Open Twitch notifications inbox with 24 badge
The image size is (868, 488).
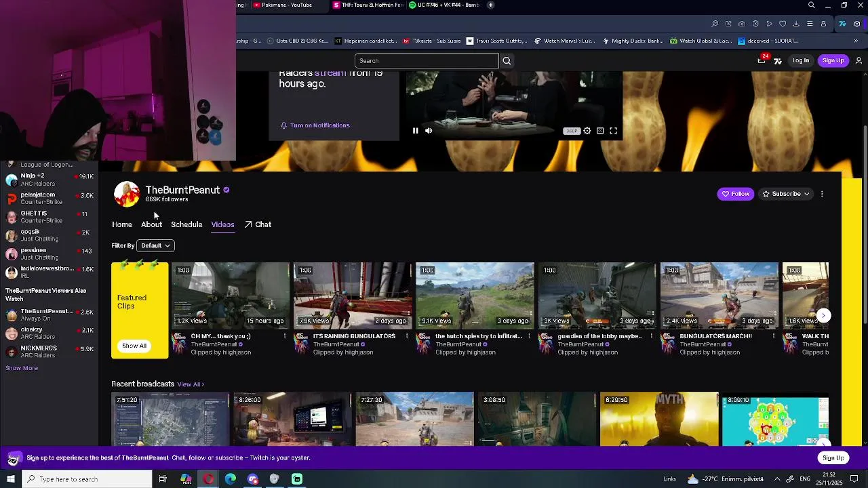pos(762,60)
